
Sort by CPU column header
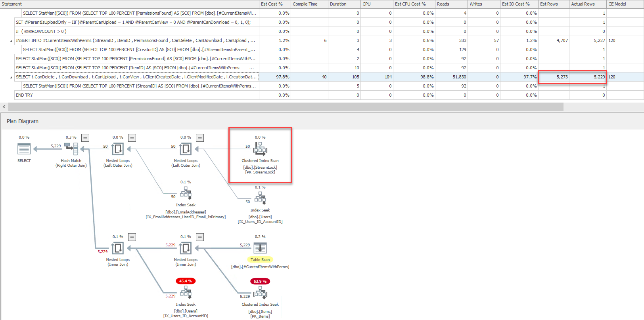point(377,4)
